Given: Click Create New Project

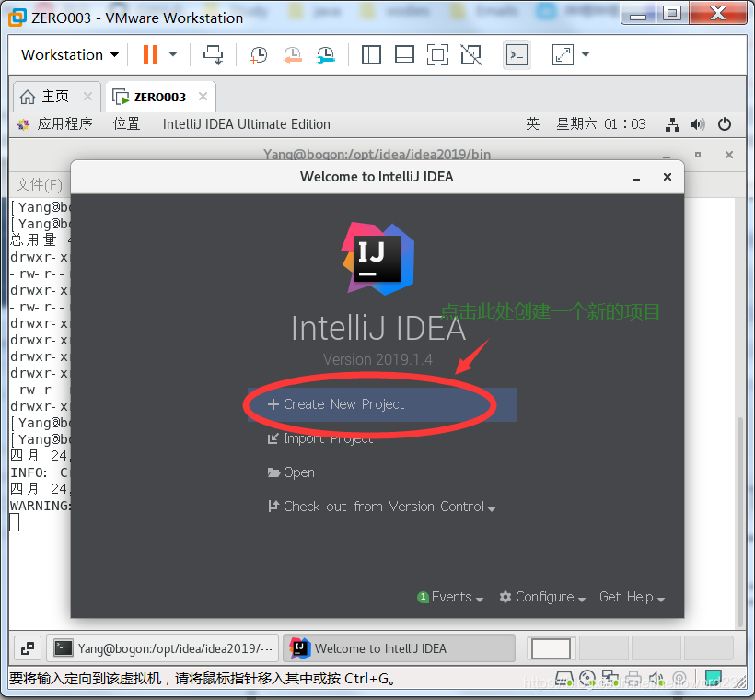Looking at the screenshot, I should click(383, 404).
